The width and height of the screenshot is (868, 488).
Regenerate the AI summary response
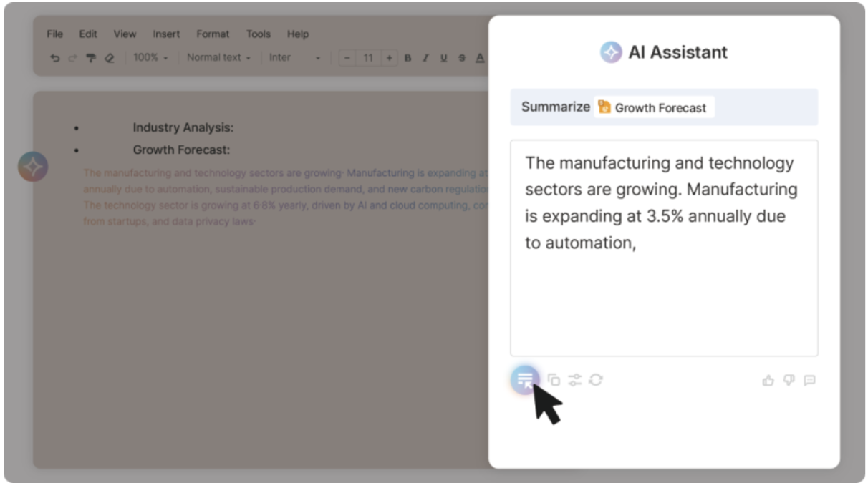point(596,380)
